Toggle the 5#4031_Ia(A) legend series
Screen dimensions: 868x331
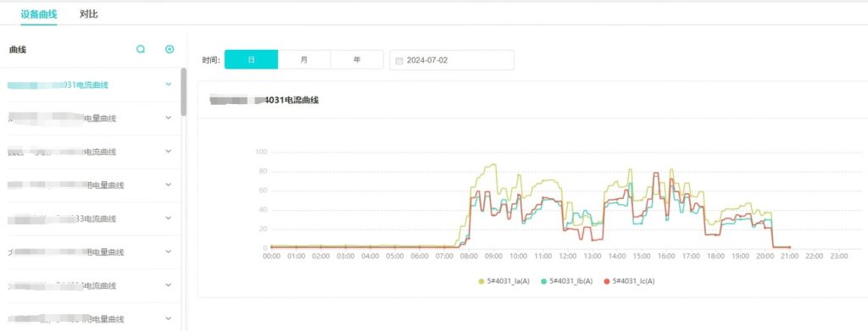coord(504,281)
